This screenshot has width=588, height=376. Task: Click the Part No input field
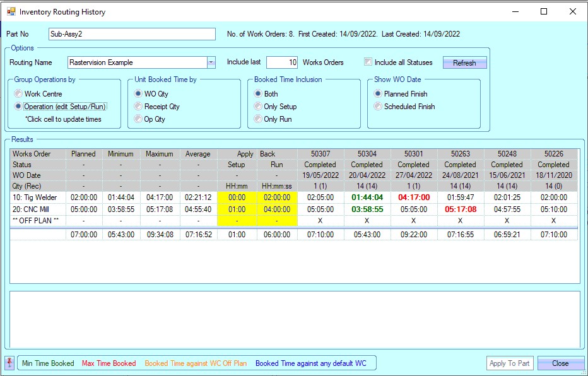(132, 34)
